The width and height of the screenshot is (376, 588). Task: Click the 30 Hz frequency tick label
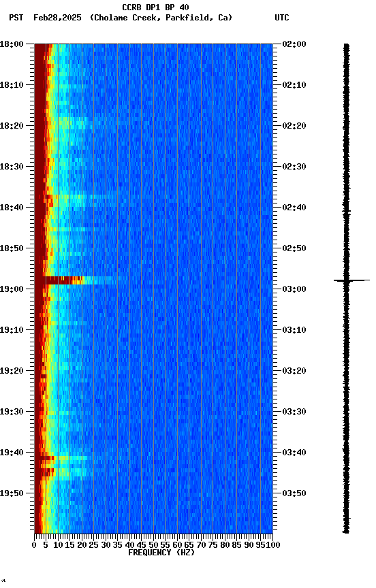(x=106, y=545)
